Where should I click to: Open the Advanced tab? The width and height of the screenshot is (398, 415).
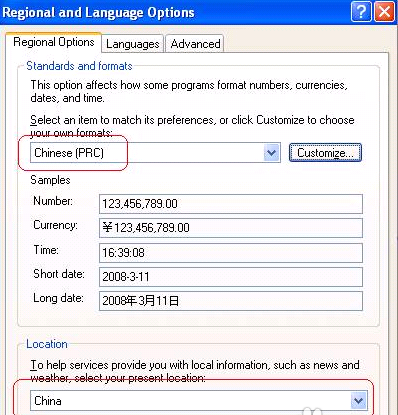195,44
